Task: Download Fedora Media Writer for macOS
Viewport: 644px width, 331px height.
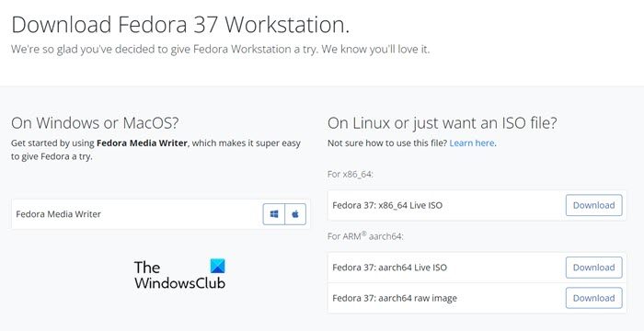Action: tap(295, 214)
